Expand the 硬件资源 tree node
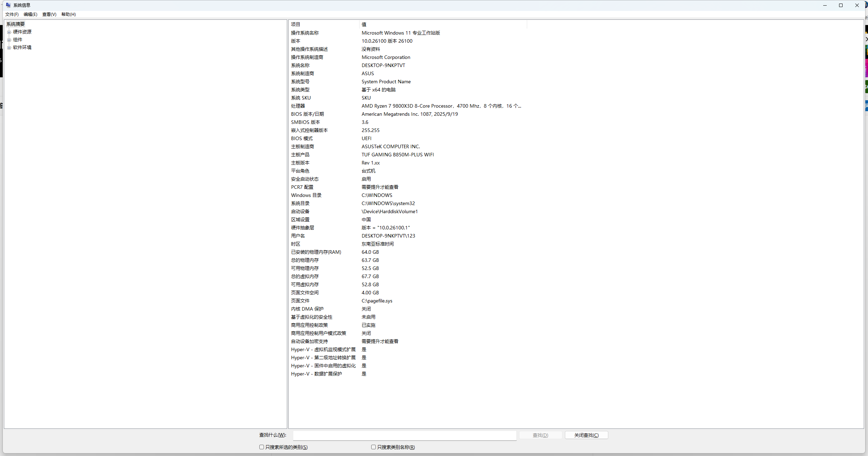The width and height of the screenshot is (868, 456). 9,32
